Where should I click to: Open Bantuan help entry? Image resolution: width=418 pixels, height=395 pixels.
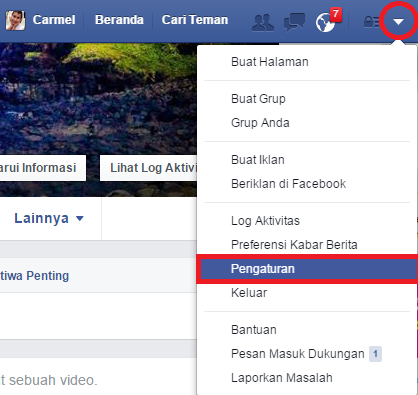pos(254,330)
